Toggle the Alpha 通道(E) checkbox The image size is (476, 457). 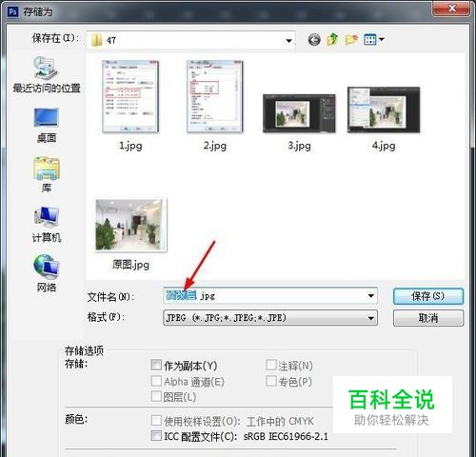[156, 381]
